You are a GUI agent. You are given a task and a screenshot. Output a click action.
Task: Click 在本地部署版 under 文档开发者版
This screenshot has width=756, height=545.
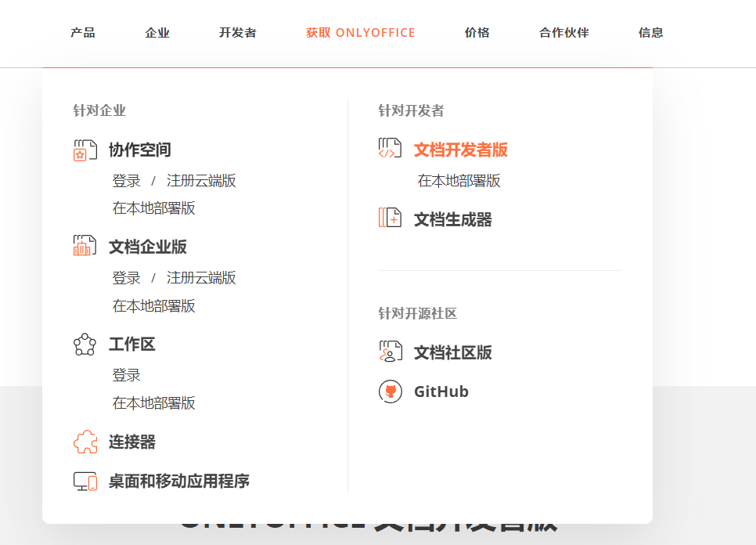[459, 181]
